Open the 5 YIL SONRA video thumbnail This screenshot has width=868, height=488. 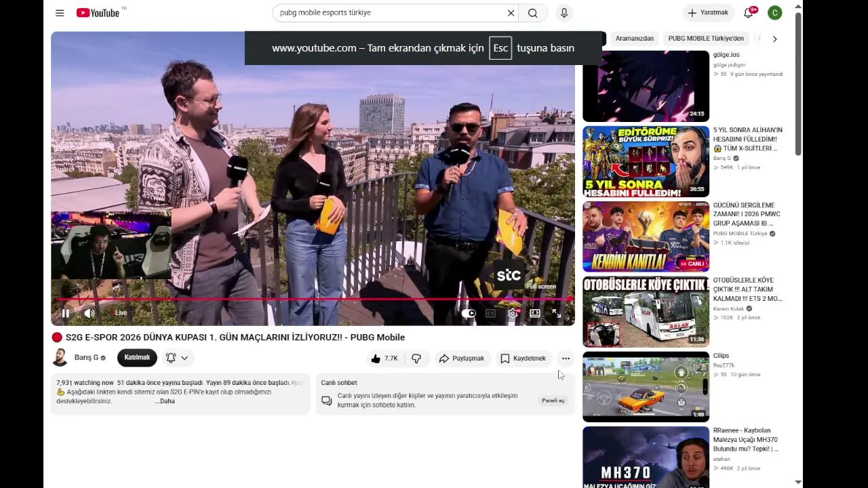coord(646,161)
